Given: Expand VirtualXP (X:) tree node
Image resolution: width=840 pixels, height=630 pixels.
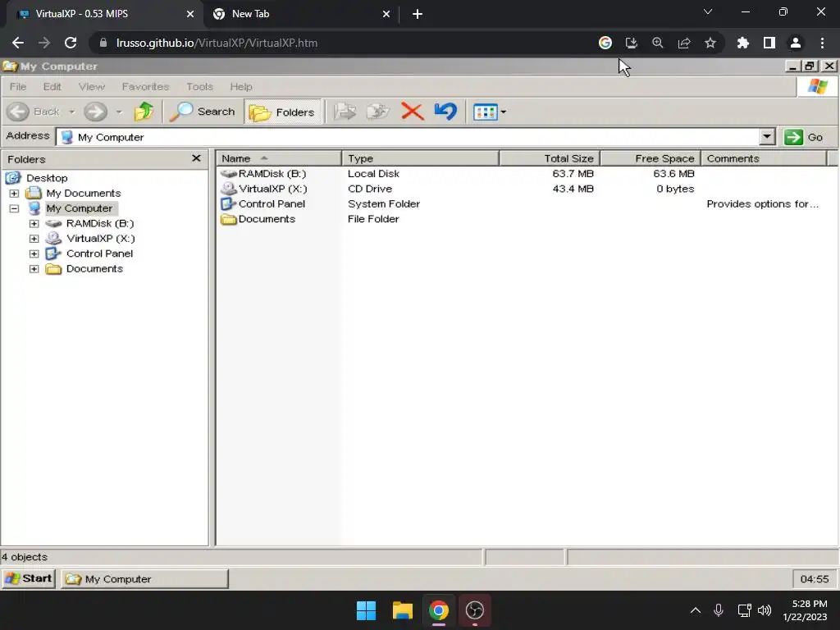Looking at the screenshot, I should tap(34, 239).
